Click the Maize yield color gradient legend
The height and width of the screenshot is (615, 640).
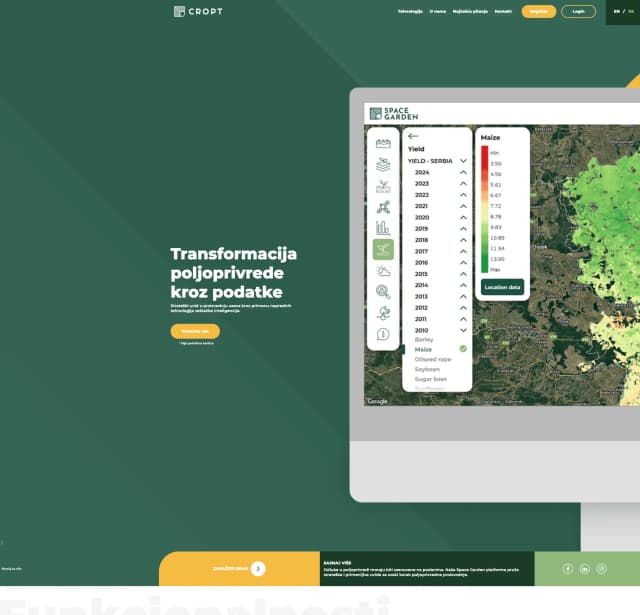click(x=485, y=208)
